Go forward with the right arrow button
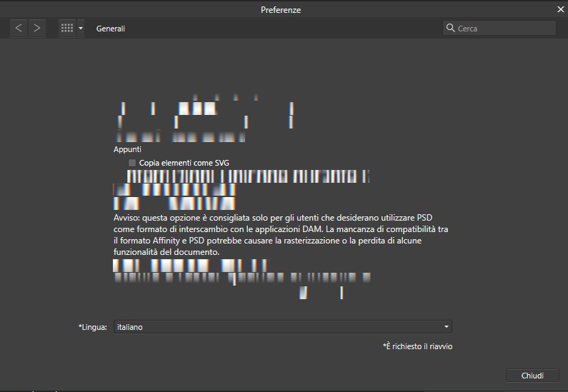 pos(36,28)
